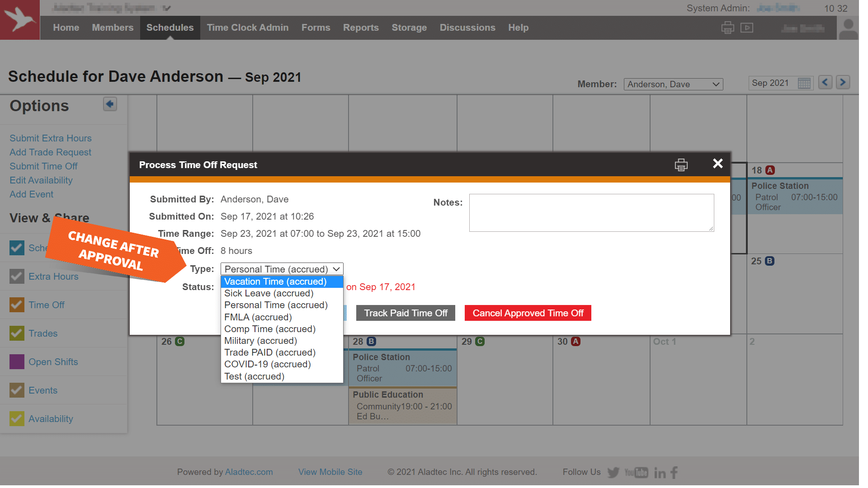Select FMLA (accrued) option
The height and width of the screenshot is (488, 868).
point(282,317)
